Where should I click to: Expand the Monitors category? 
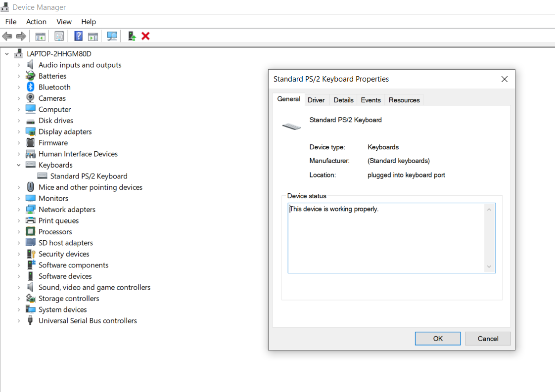click(x=19, y=199)
